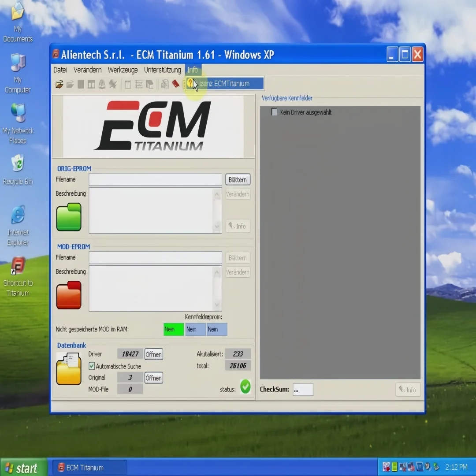Click the CheckSum input field
This screenshot has height=476, width=476.
pos(303,390)
